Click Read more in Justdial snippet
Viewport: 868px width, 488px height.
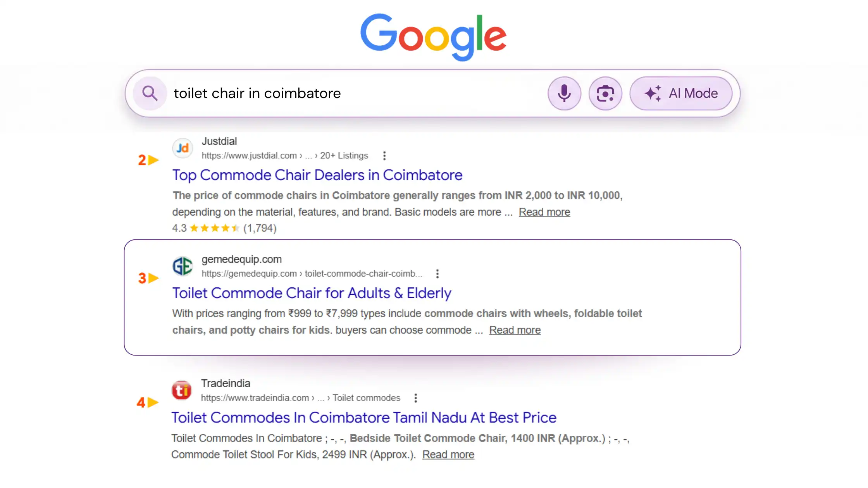(544, 212)
